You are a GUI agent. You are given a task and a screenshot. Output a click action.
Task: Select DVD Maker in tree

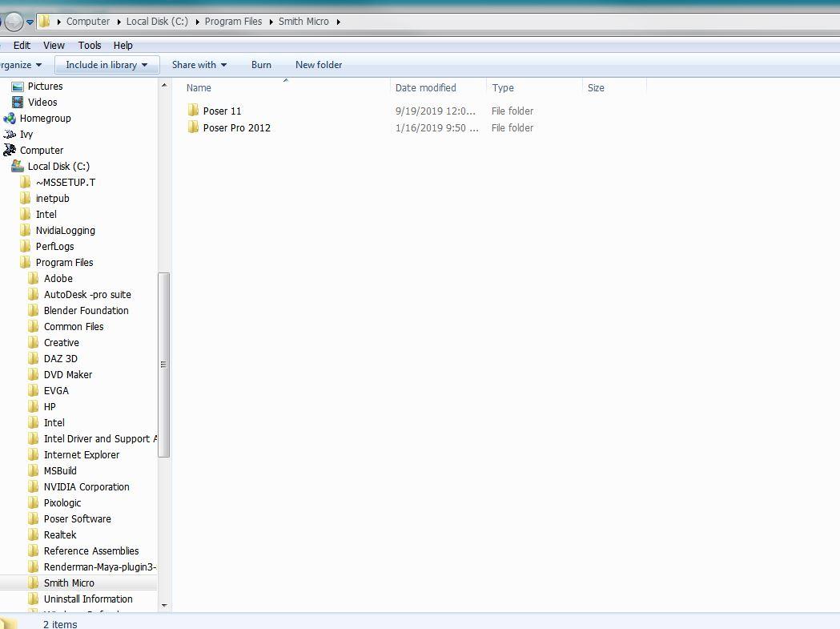coord(67,374)
